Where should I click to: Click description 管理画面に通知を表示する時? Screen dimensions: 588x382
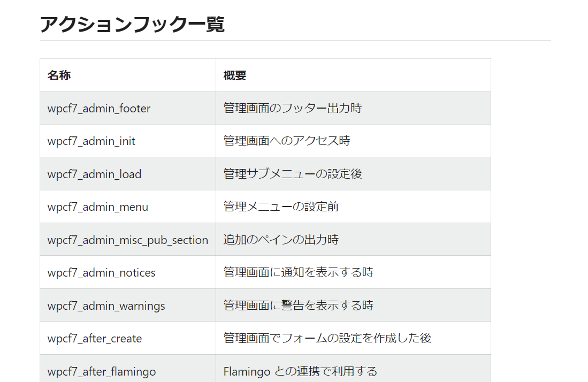pos(299,272)
